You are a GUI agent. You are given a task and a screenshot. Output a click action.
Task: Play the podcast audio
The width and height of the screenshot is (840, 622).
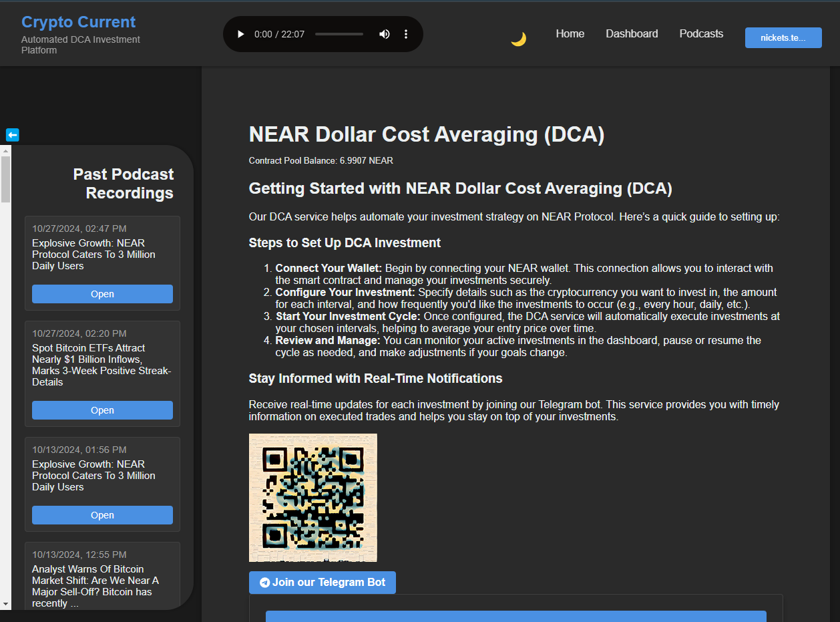click(x=241, y=34)
